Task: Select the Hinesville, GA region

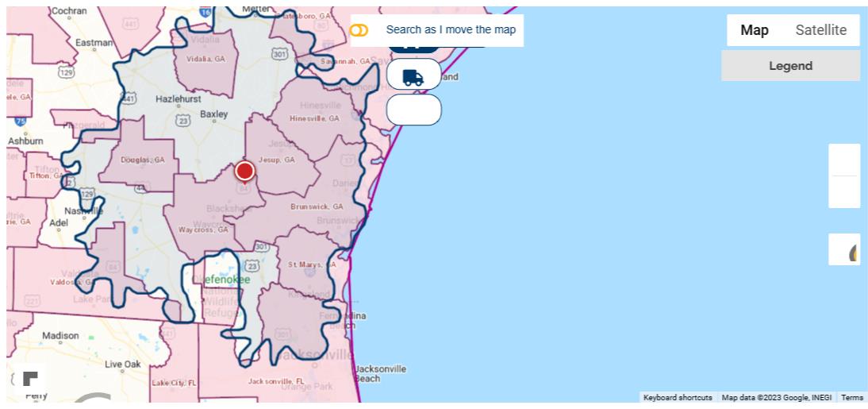Action: [x=314, y=118]
